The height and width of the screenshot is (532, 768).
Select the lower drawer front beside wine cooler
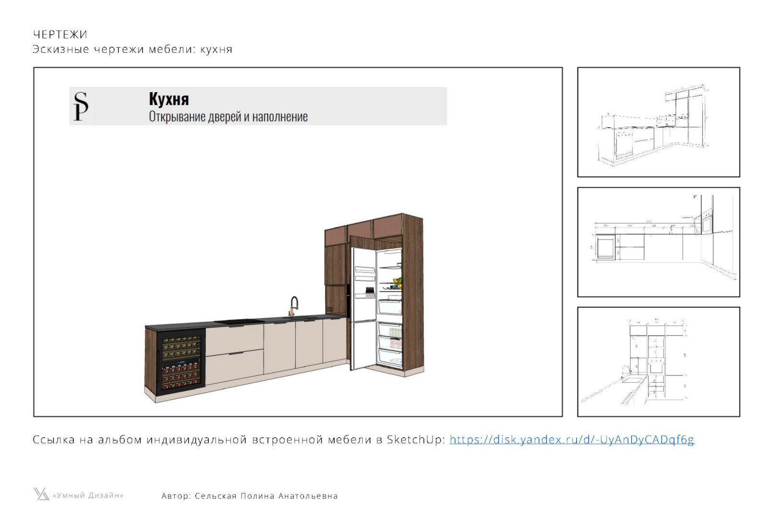click(234, 366)
